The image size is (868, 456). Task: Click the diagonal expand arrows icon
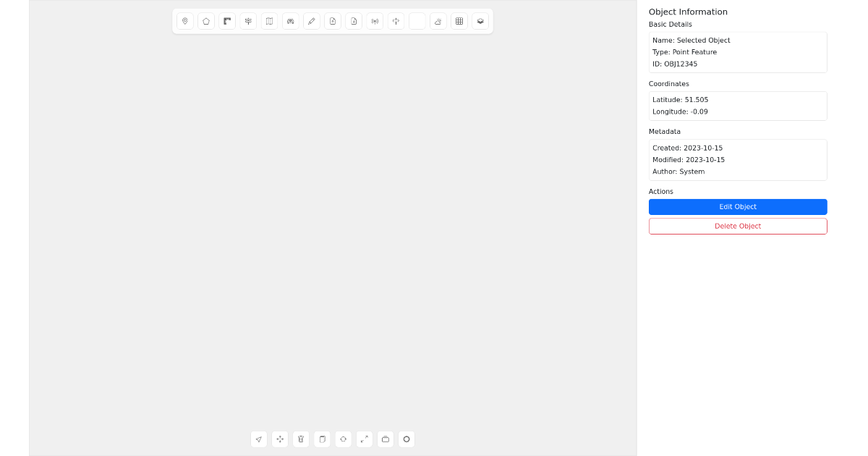click(x=365, y=439)
